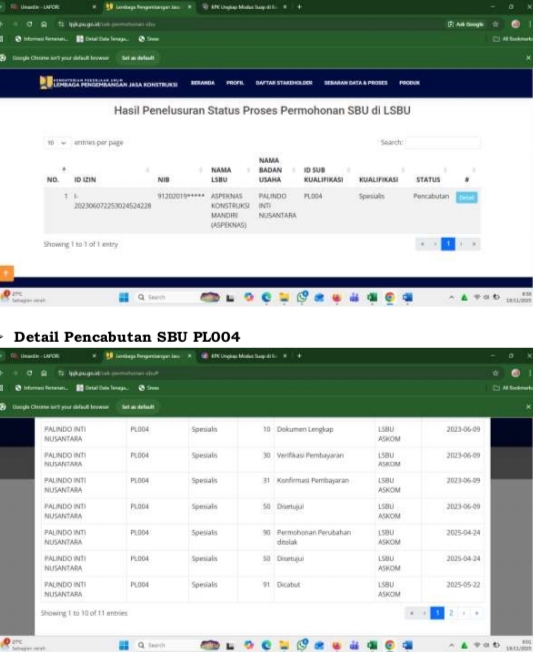Open Firefox from upper taskbar
This screenshot has height=652, width=533.
point(337,297)
